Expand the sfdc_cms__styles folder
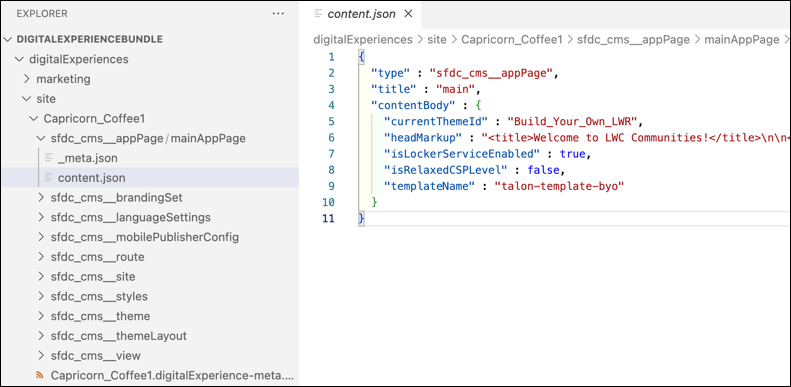Image resolution: width=791 pixels, height=387 pixels. coord(41,296)
